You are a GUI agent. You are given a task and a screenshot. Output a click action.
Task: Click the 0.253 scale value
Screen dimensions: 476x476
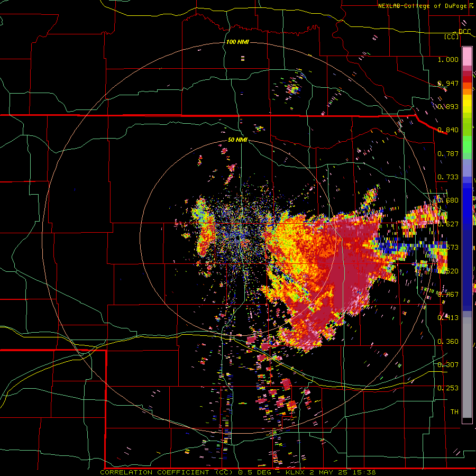click(x=448, y=388)
